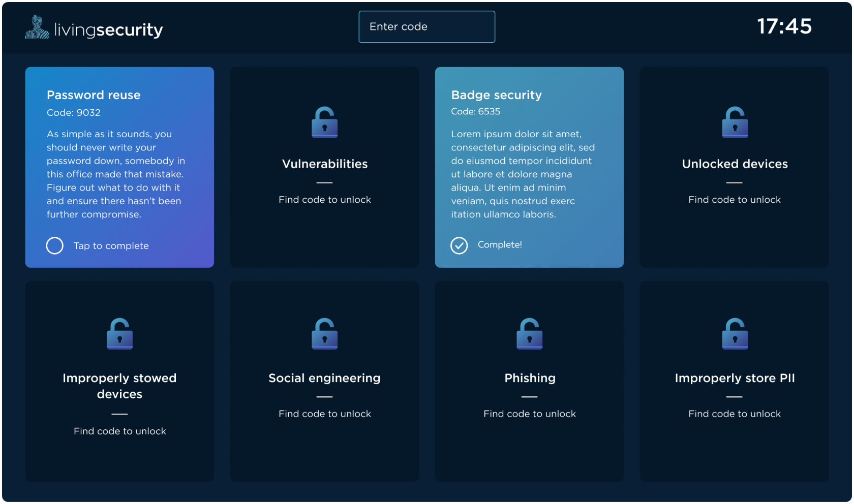
Task: Click the Lorem ipsum description on Badge security
Action: click(523, 174)
